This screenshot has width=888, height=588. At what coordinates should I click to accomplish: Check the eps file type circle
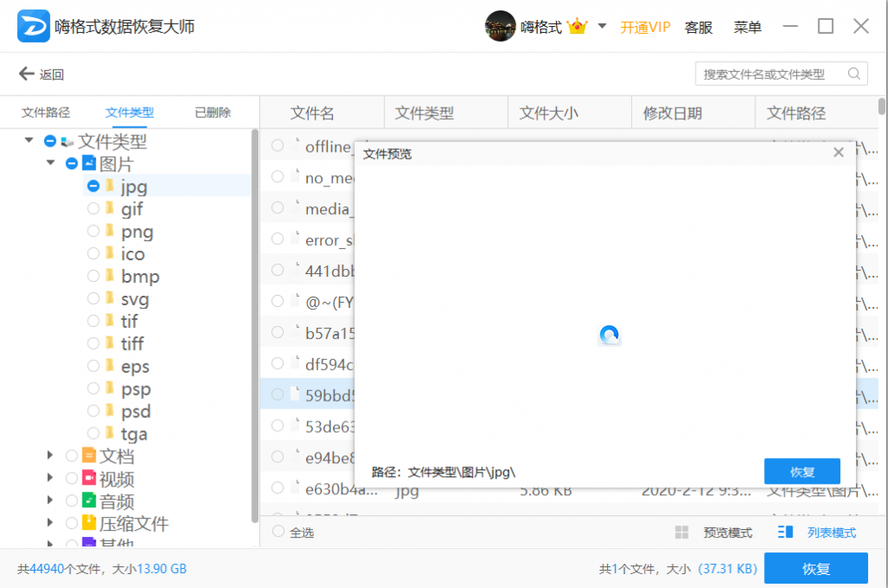point(94,366)
